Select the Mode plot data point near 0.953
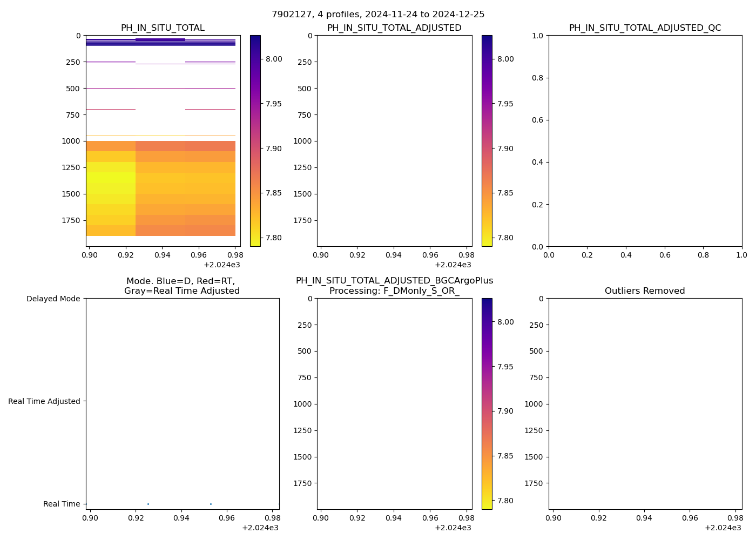The height and width of the screenshot is (540, 756). tap(211, 504)
